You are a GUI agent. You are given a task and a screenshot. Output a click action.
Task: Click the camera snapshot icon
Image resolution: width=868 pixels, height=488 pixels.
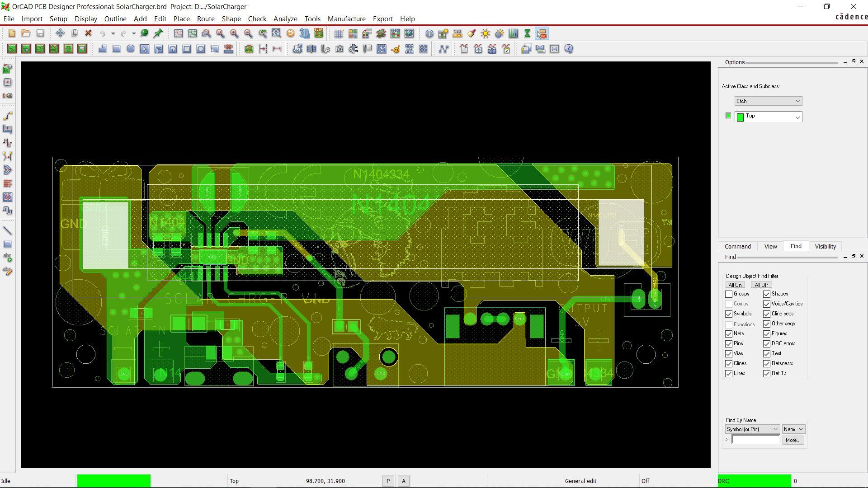click(340, 49)
